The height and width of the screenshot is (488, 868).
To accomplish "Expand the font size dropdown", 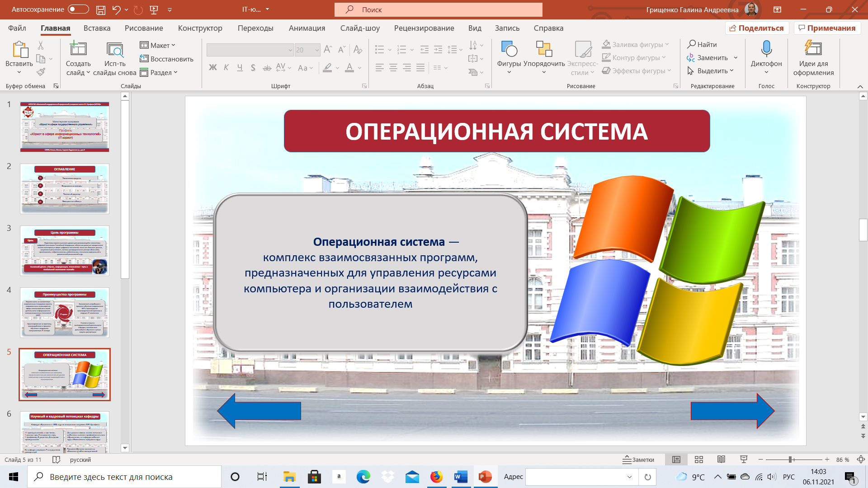I will click(317, 50).
